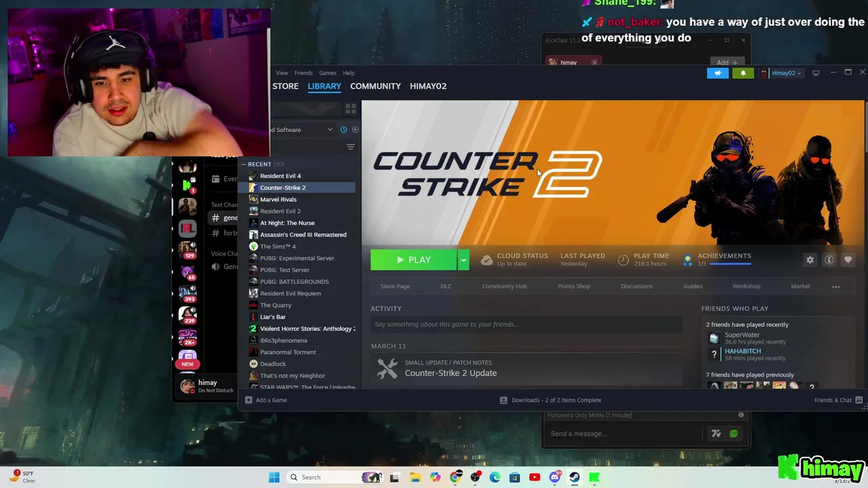Open Counter-Strike 2 Update patch notes

450,373
